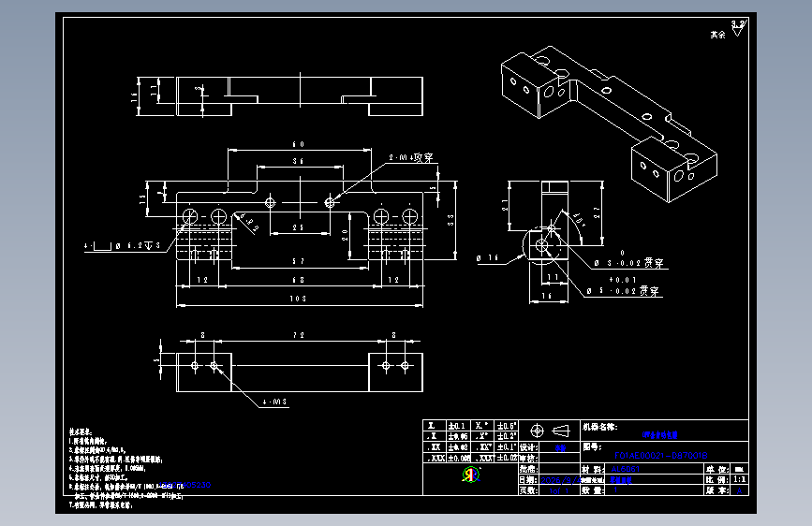Click the Ø5 -0.02 贯穿 callout

624,290
